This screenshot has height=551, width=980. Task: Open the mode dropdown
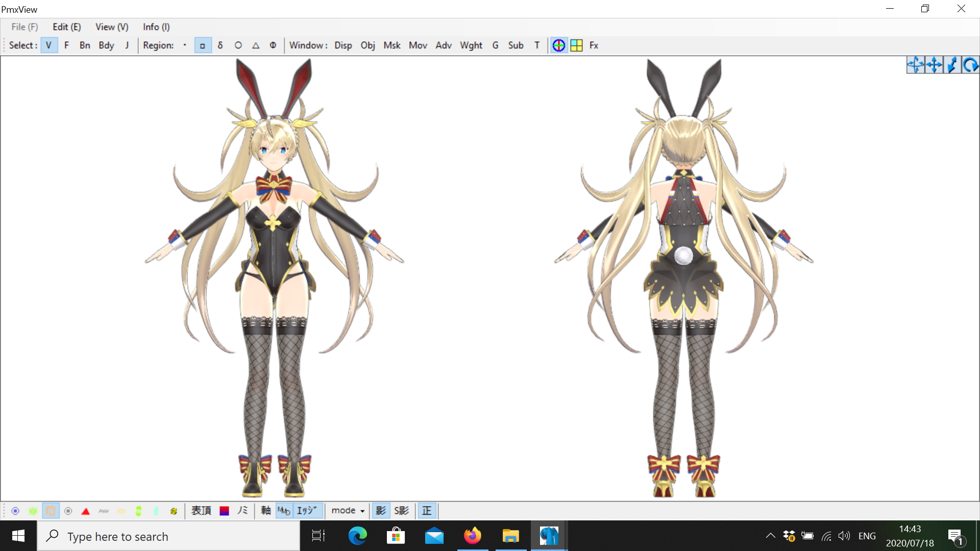pos(348,511)
